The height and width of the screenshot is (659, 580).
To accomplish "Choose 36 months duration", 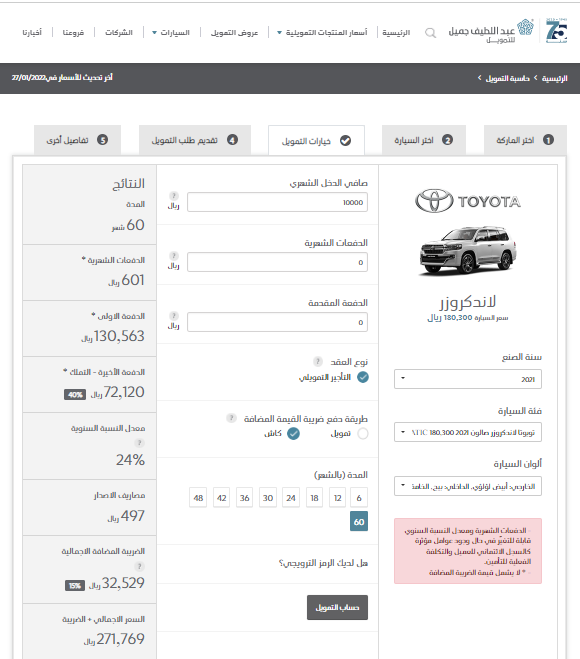I will (x=245, y=498).
